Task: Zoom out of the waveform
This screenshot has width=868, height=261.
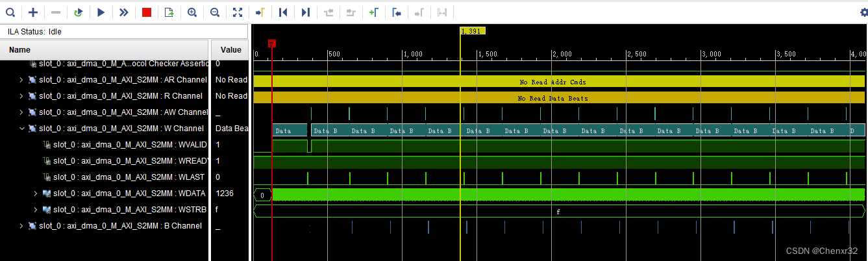Action: click(215, 12)
